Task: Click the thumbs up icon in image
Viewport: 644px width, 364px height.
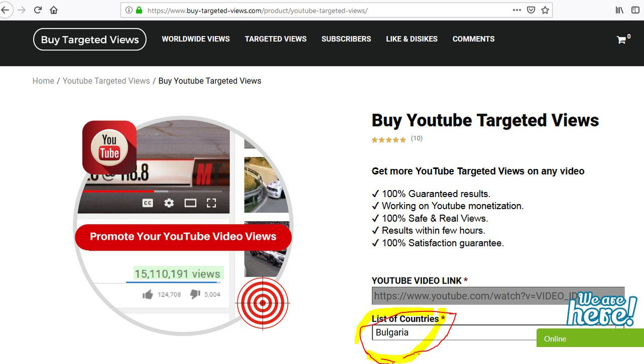Action: point(148,295)
